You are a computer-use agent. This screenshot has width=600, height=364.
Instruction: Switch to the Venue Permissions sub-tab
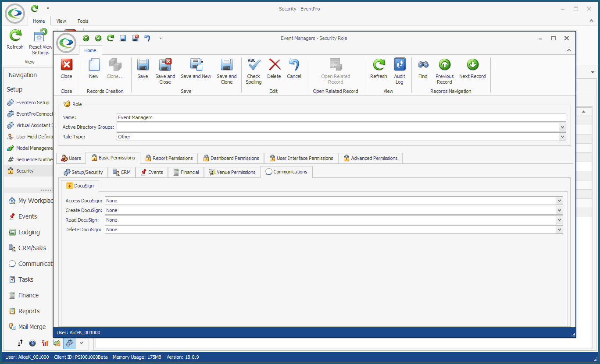coord(232,172)
